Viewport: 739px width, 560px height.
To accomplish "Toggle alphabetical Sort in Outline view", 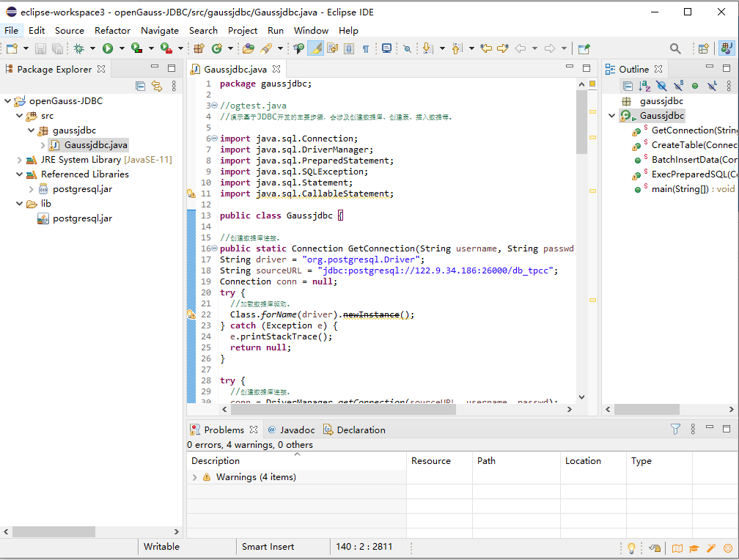I will (644, 86).
